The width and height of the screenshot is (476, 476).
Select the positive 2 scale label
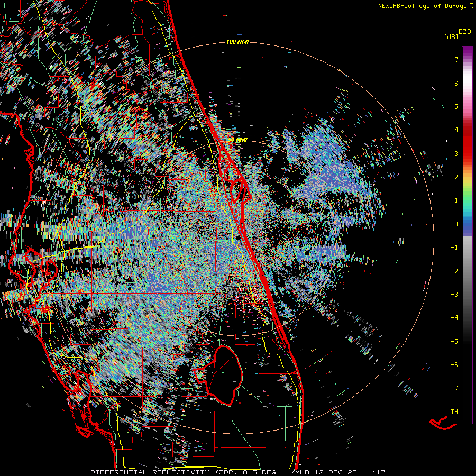(456, 177)
